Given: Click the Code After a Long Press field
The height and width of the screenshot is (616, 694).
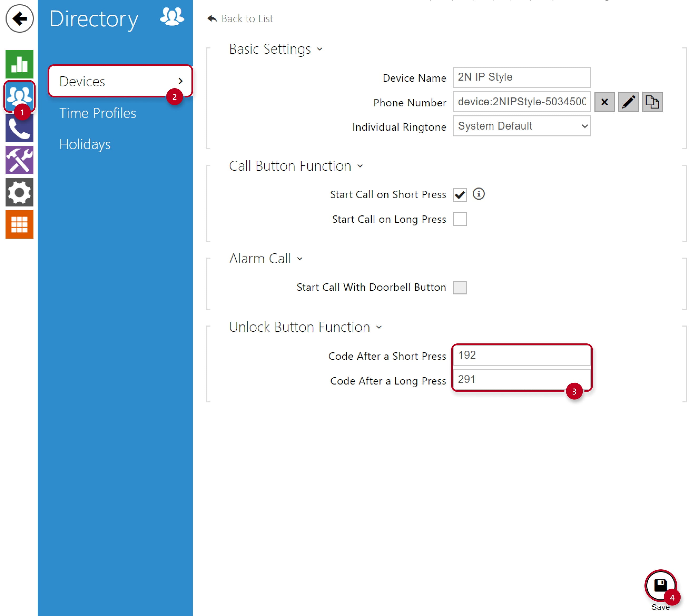Looking at the screenshot, I should [x=522, y=379].
